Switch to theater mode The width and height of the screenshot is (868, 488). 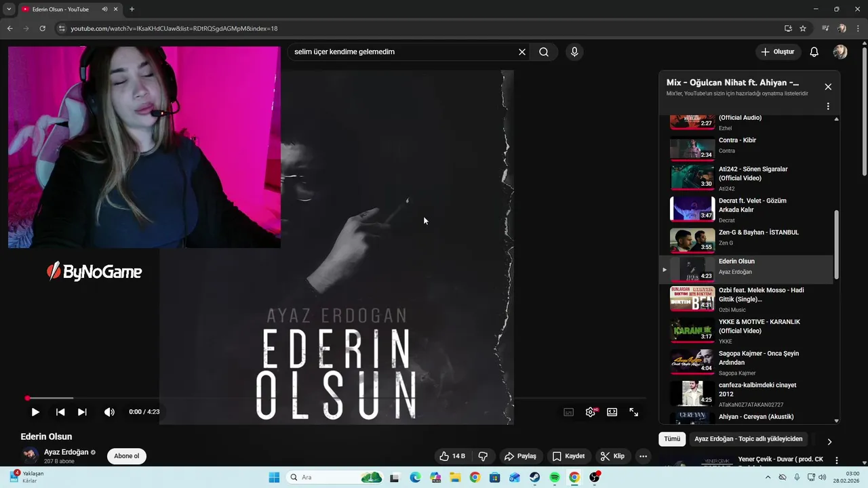coord(612,412)
